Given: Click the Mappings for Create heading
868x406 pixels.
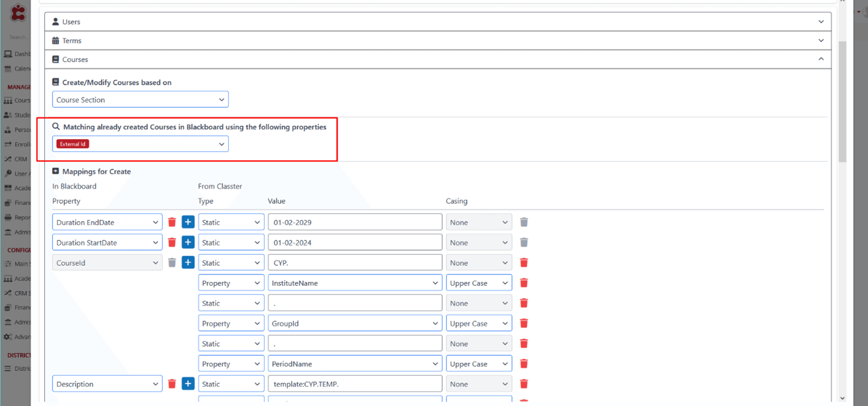Looking at the screenshot, I should 96,171.
